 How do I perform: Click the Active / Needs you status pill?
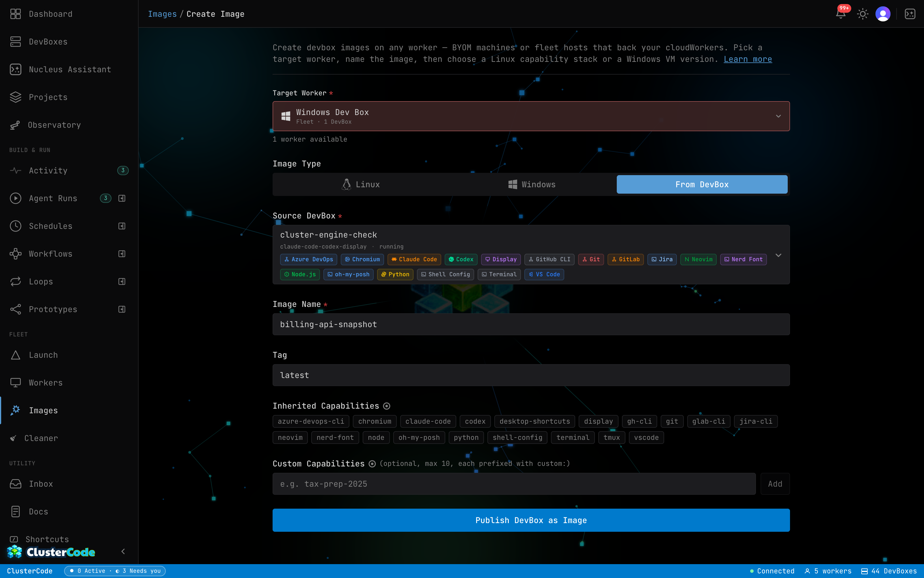(115, 571)
